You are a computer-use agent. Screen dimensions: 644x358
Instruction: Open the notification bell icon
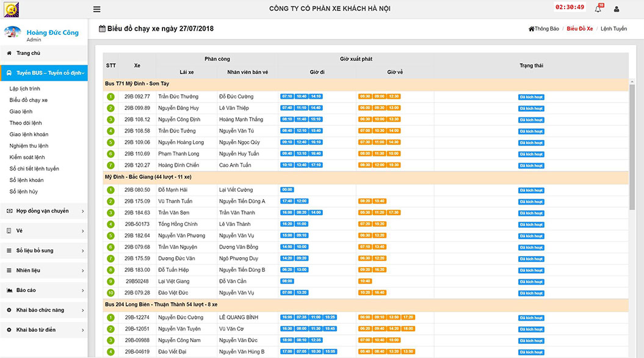click(x=598, y=9)
